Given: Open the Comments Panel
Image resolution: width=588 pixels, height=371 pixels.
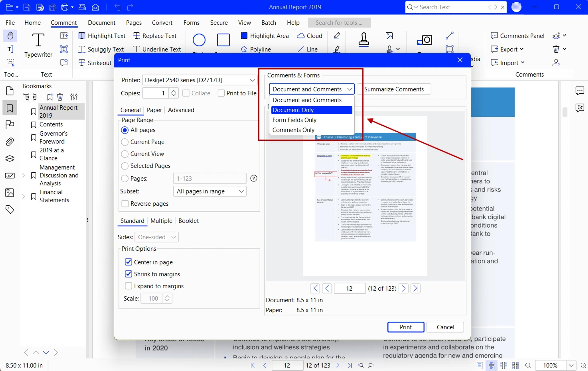Looking at the screenshot, I should coord(517,36).
